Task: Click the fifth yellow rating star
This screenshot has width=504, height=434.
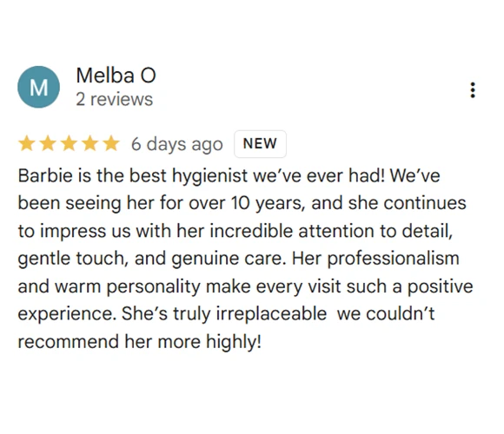Action: (111, 143)
